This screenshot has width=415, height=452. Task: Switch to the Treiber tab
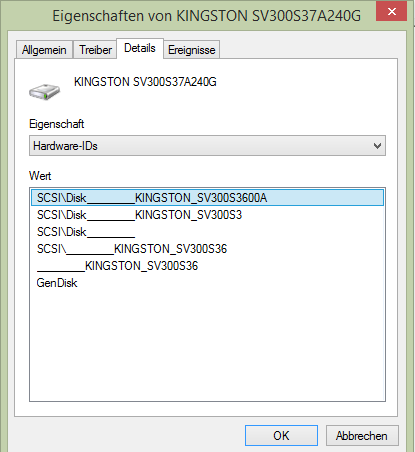(95, 50)
